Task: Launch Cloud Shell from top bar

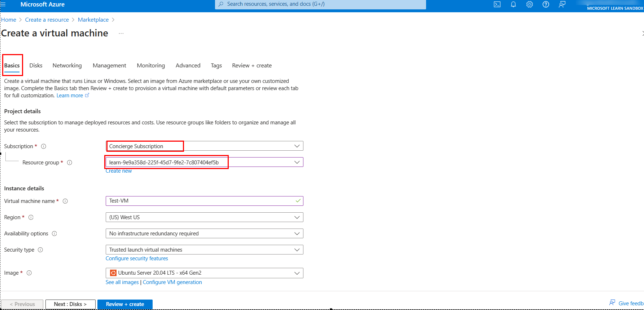Action: click(x=497, y=4)
